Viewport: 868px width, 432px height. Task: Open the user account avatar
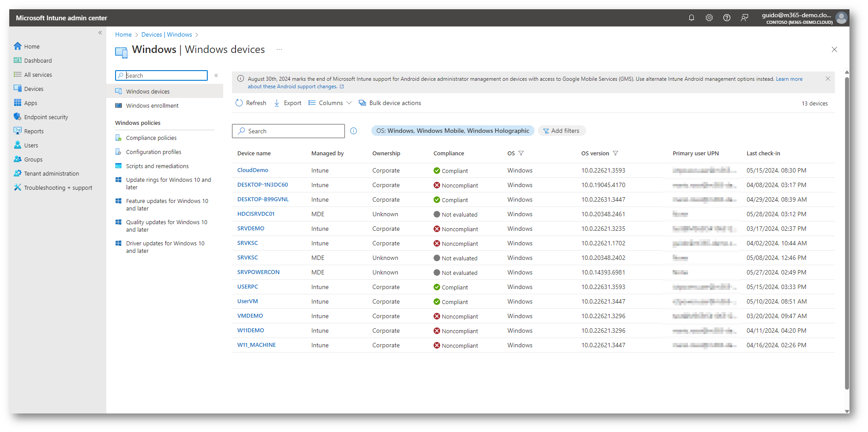point(842,18)
